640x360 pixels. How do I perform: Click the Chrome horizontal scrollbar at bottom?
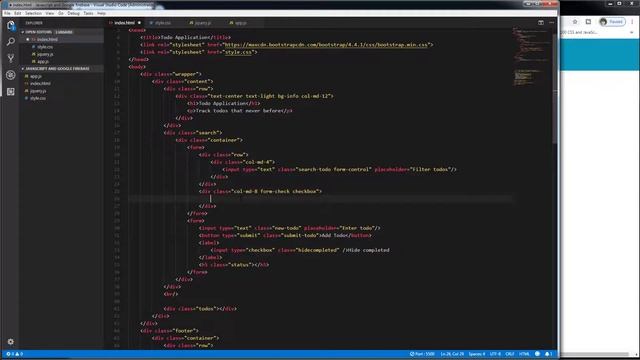pyautogui.click(x=596, y=354)
